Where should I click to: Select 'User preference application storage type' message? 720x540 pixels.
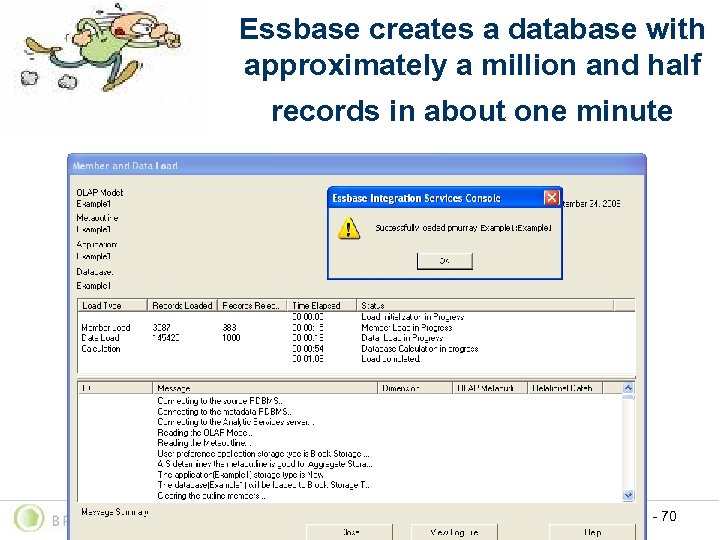[x=263, y=454]
